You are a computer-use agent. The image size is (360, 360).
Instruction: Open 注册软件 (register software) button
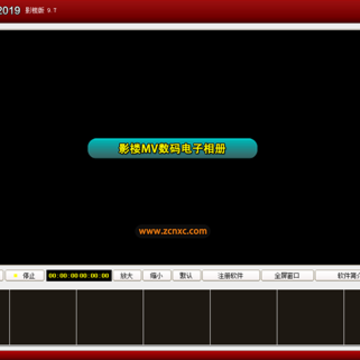coord(231,276)
